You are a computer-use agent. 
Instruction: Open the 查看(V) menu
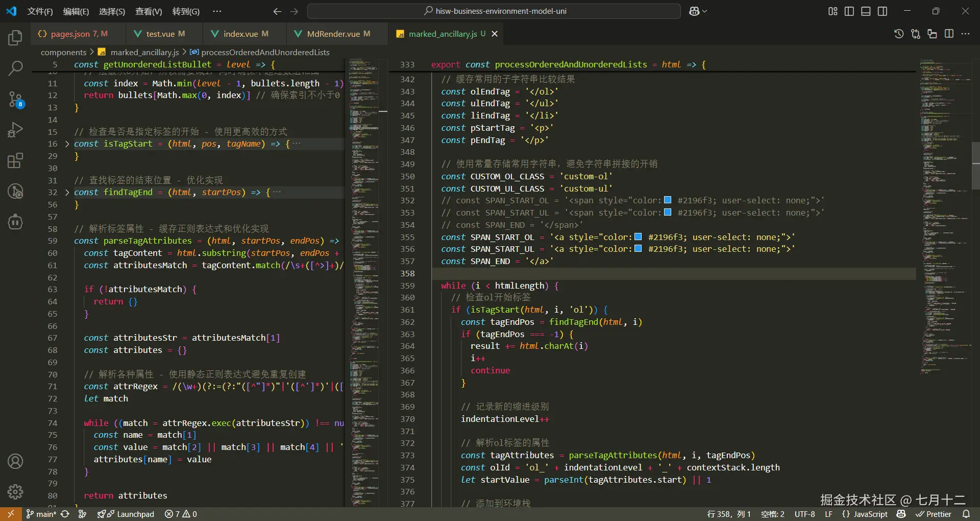[x=149, y=11]
